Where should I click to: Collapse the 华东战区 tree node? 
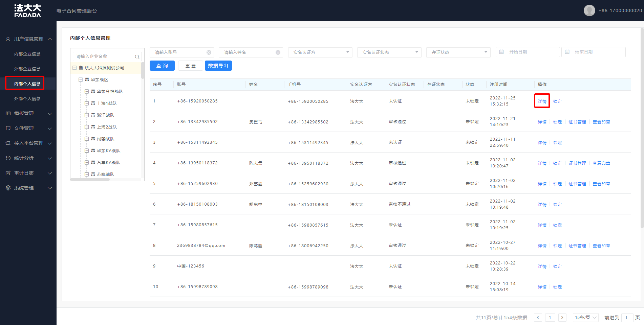(x=81, y=80)
